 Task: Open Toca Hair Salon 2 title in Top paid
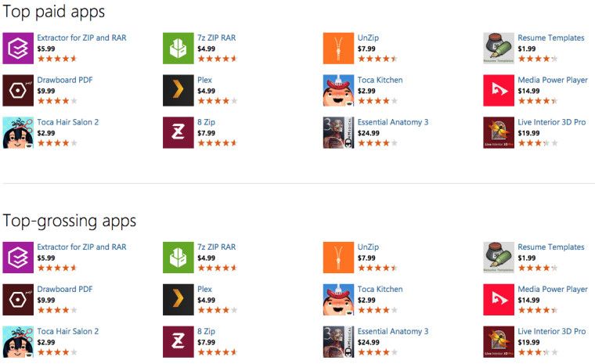click(67, 122)
